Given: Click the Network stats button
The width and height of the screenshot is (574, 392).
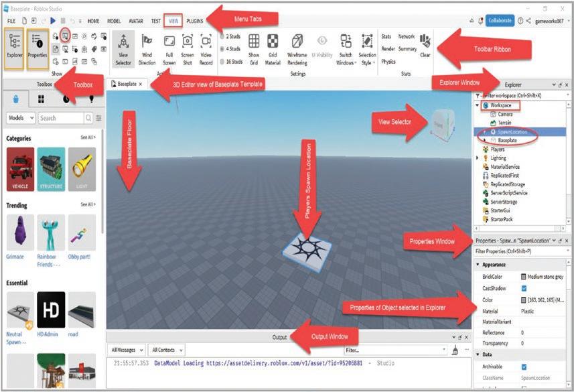Looking at the screenshot, I should point(407,36).
